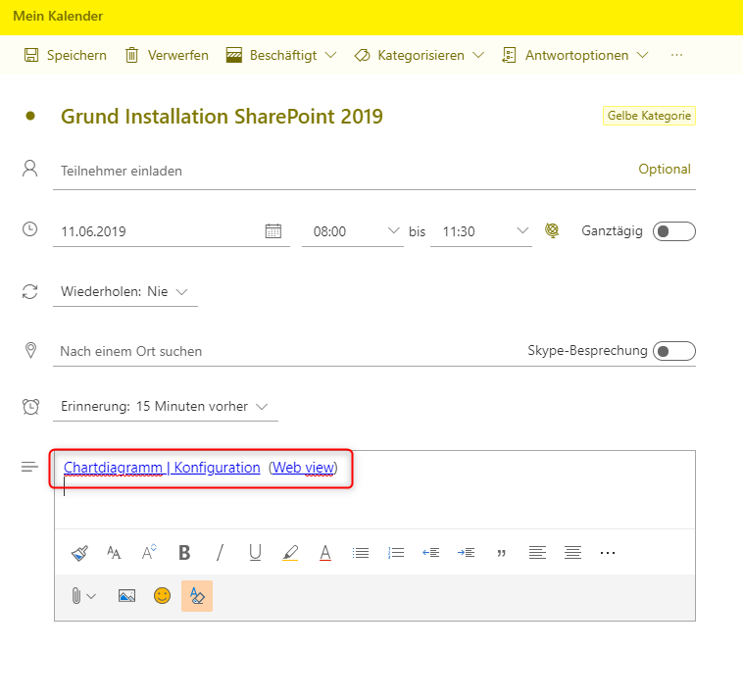Open the start time 08:00 dropdown
Image resolution: width=743 pixels, height=700 pixels.
pos(353,231)
